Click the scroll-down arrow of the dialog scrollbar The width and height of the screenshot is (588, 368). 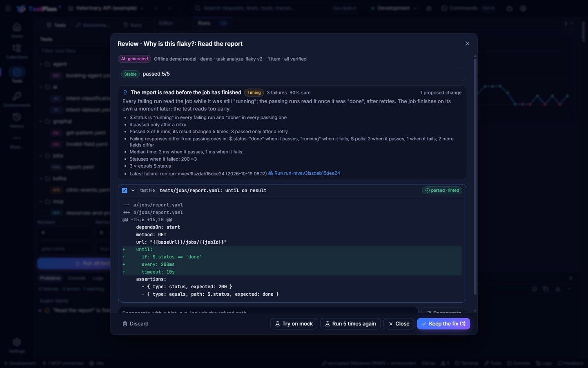(475, 311)
